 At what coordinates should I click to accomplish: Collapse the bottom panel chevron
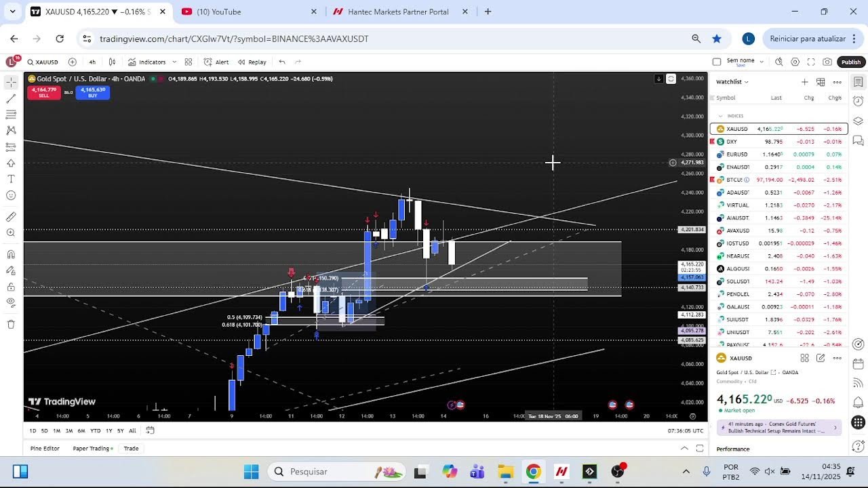point(684,449)
